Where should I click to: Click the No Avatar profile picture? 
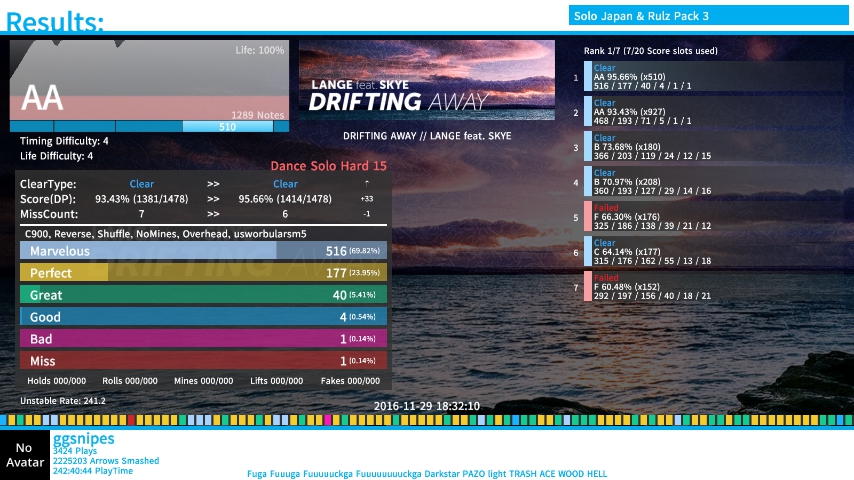25,455
